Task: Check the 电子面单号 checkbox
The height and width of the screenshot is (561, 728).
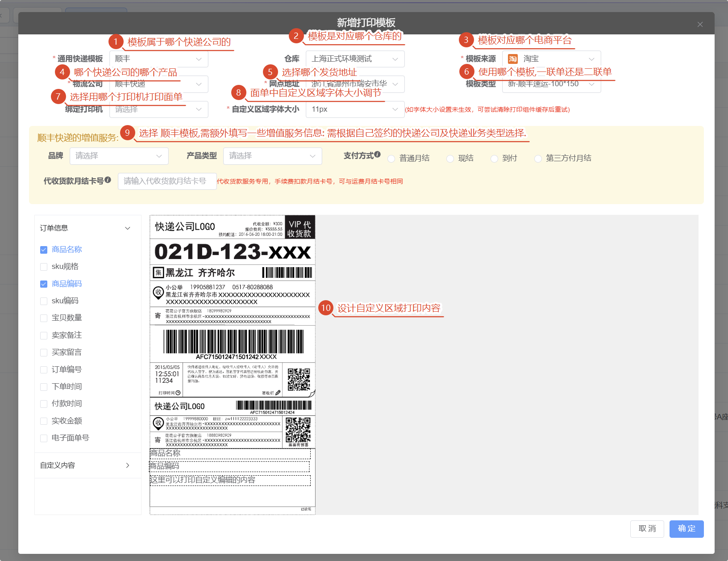Action: click(44, 438)
